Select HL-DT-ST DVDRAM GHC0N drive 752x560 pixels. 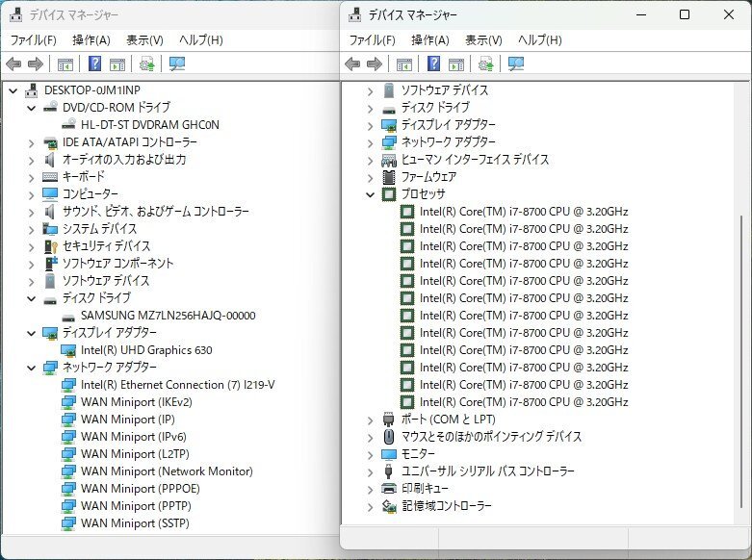click(150, 125)
